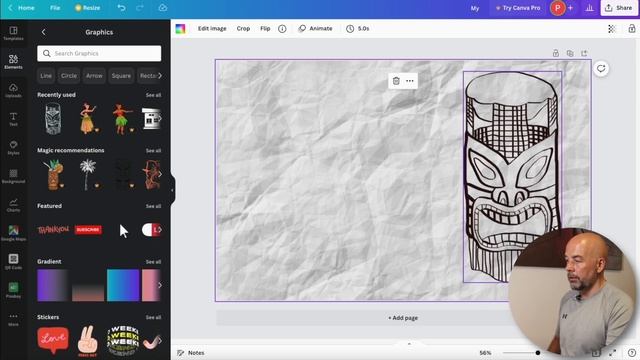This screenshot has width=640, height=360.
Task: Open Notes at bottom bar
Action: [191, 353]
